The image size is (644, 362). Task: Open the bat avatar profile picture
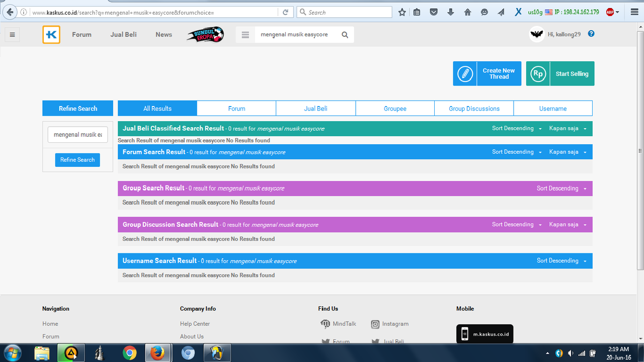pyautogui.click(x=537, y=34)
